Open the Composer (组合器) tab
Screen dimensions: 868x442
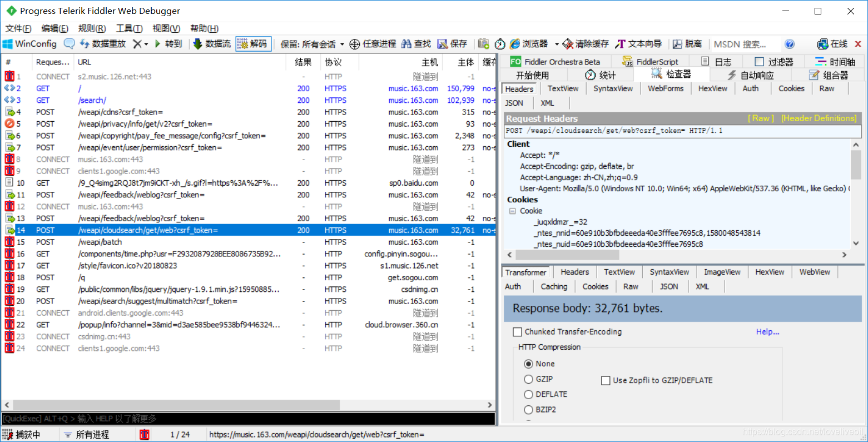829,75
